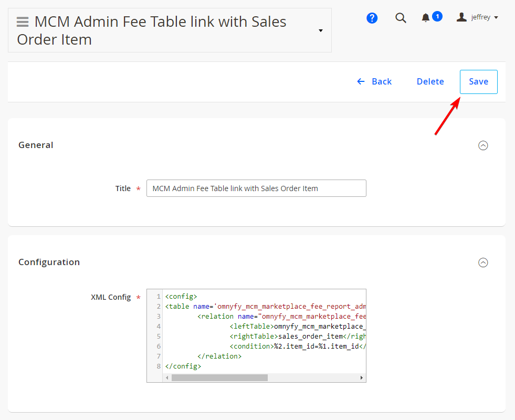The width and height of the screenshot is (515, 420).
Task: Expand the page title dropdown arrow
Action: pyautogui.click(x=321, y=30)
